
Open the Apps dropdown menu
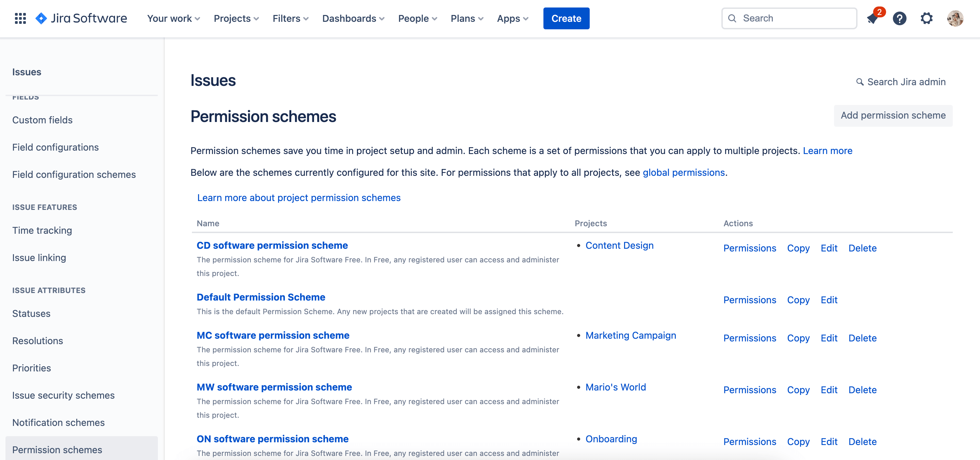(512, 18)
